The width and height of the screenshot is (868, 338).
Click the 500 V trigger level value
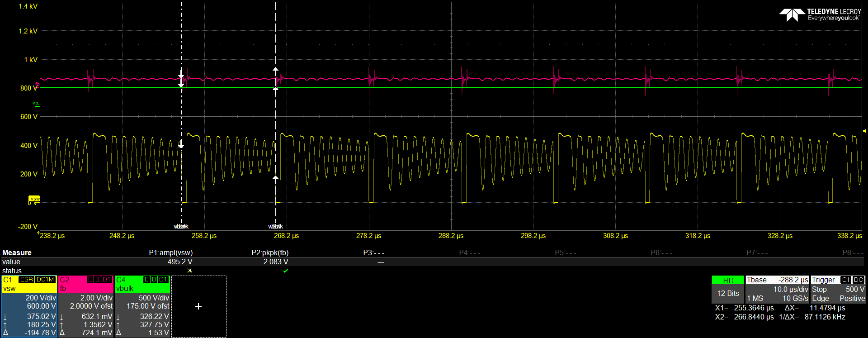pos(855,289)
